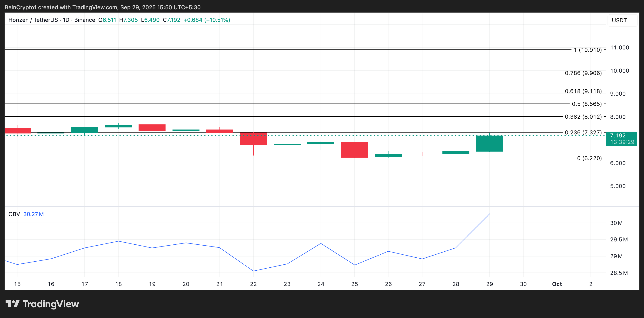The height and width of the screenshot is (318, 644).
Task: Click the large red candle on the 22nd
Action: coord(253,139)
